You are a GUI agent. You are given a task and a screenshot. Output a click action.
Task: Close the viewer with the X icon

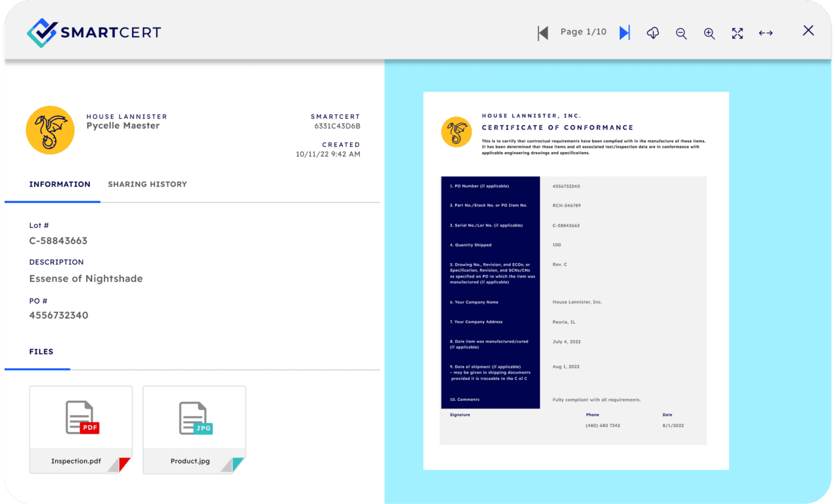(808, 31)
